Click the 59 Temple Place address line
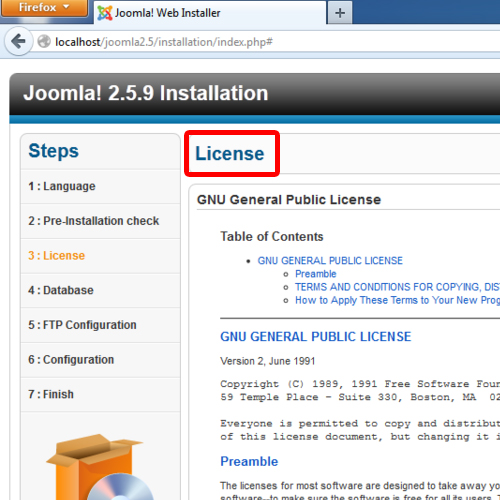The height and width of the screenshot is (500, 500). tap(360, 397)
